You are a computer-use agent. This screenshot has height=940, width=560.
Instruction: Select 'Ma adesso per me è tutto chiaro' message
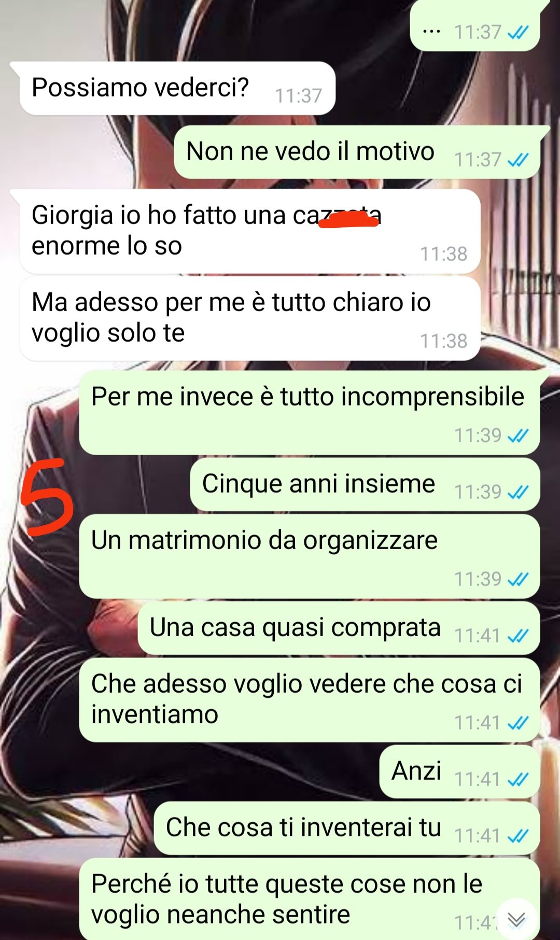[x=249, y=318]
